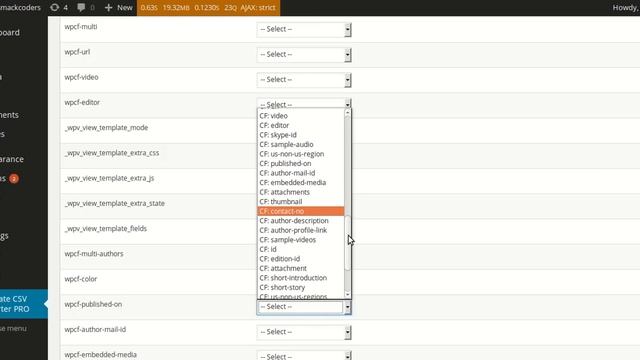Choose CF: us-non-us-region option
Screen dimensions: 640x360
(x=301, y=154)
